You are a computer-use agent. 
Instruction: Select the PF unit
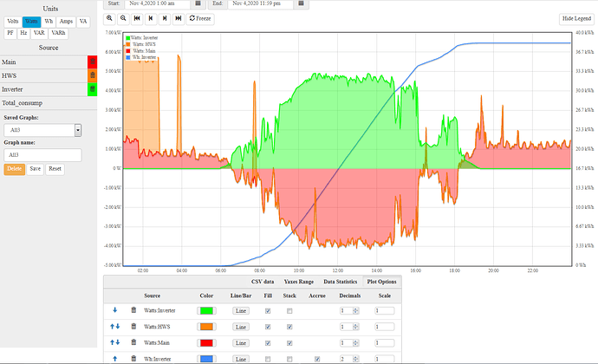coord(10,33)
